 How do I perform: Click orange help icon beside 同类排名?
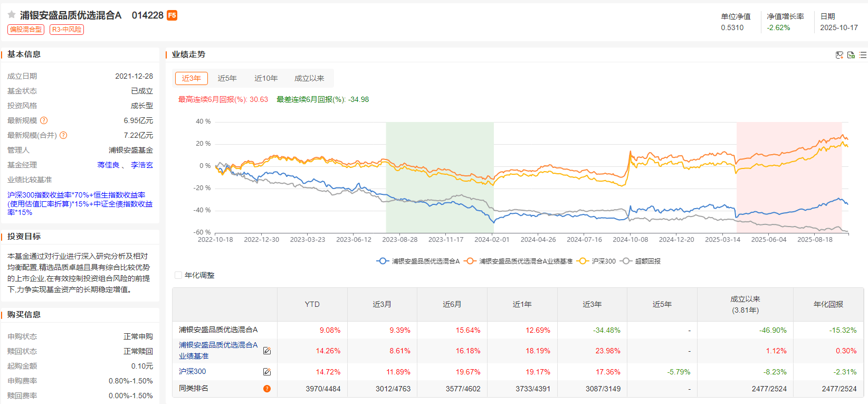click(x=267, y=389)
